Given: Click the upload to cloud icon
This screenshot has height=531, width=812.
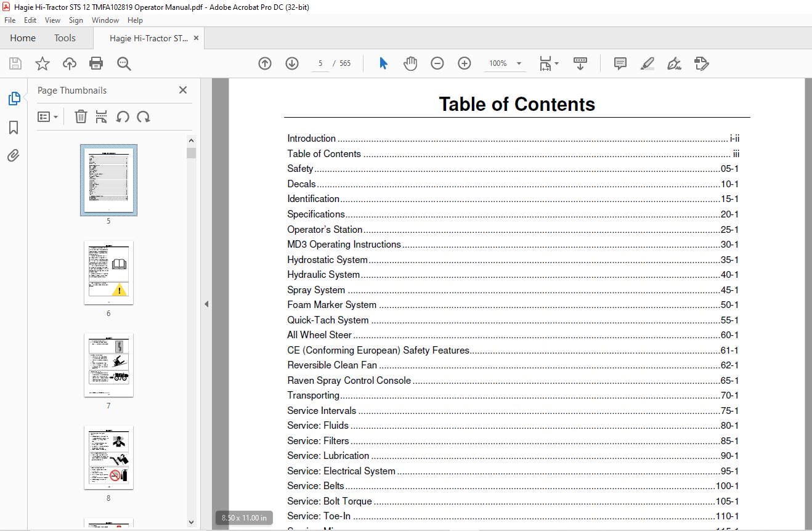Looking at the screenshot, I should click(70, 63).
